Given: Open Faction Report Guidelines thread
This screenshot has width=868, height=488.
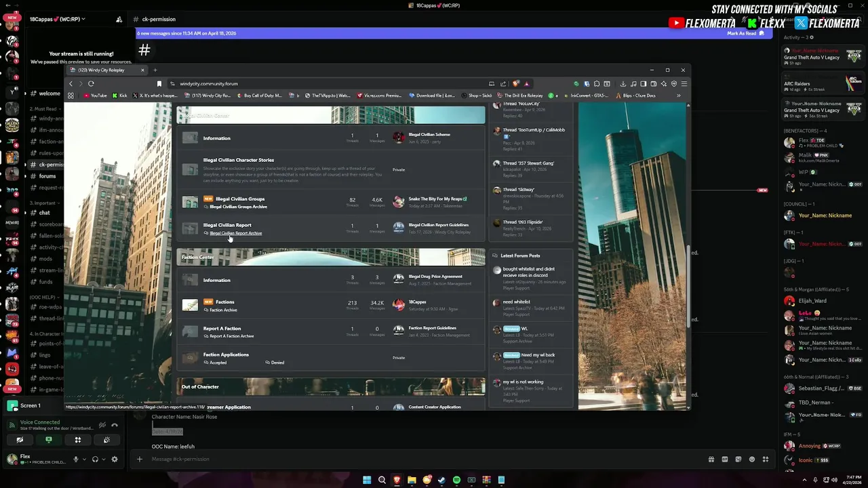Looking at the screenshot, I should coord(433,328).
